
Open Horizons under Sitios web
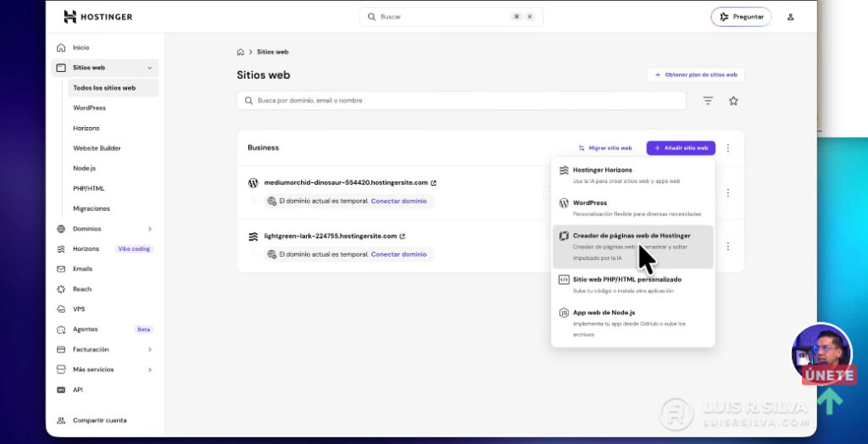(x=86, y=128)
